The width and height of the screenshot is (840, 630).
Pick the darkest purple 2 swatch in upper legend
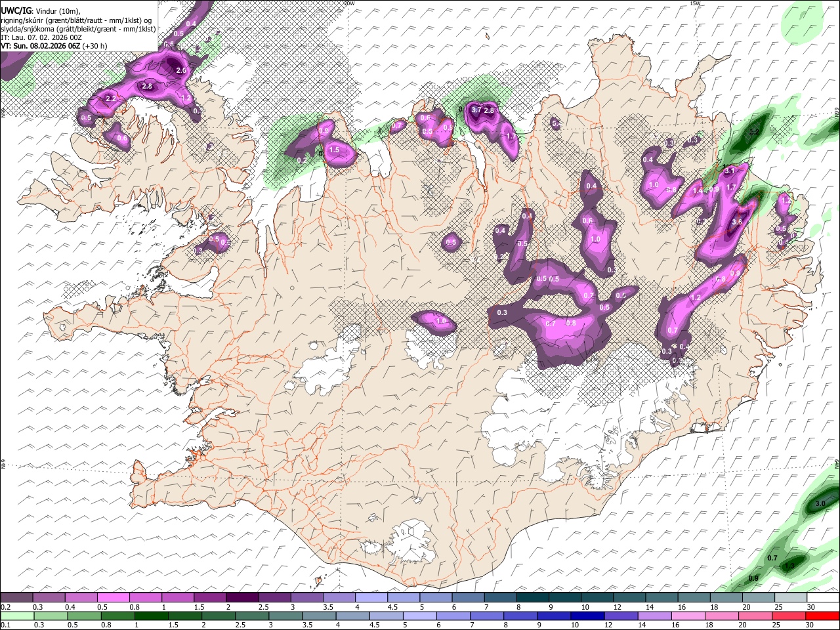[x=242, y=598]
